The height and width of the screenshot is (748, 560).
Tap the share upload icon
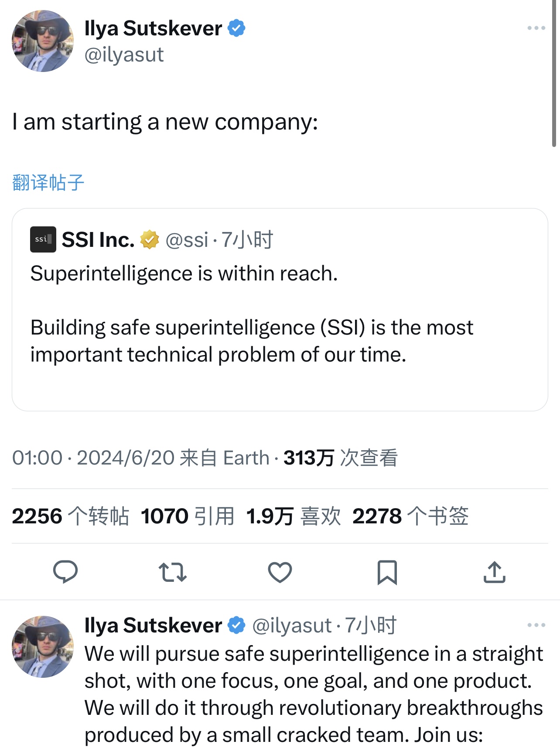(x=494, y=572)
